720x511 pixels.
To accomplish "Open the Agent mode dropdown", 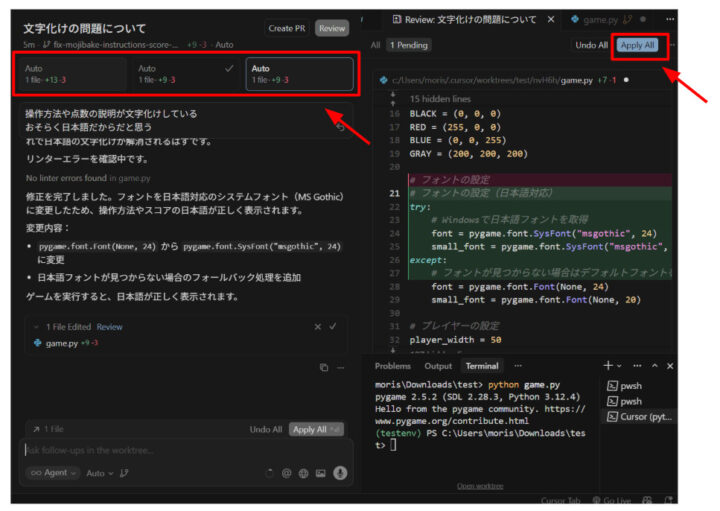I will 53,473.
